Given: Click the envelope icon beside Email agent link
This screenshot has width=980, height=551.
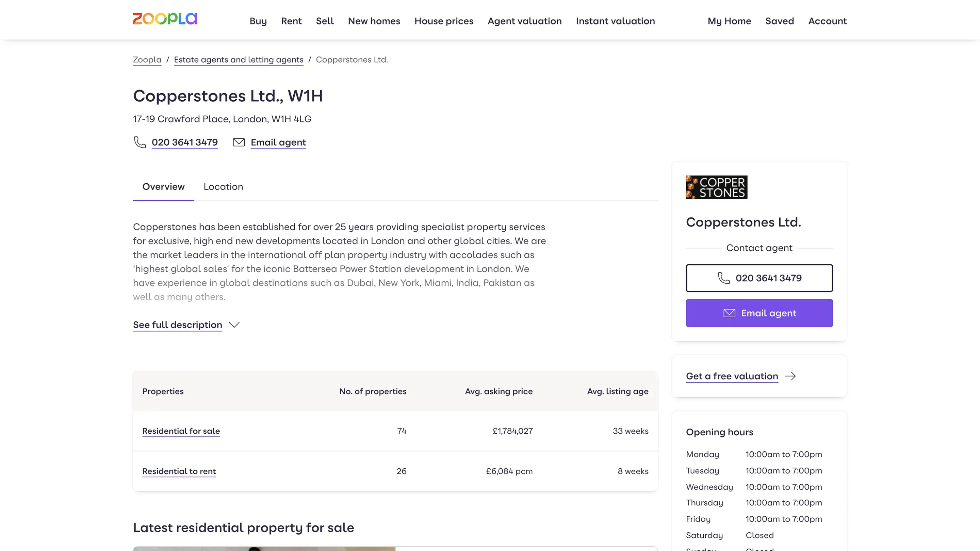Looking at the screenshot, I should pyautogui.click(x=239, y=142).
